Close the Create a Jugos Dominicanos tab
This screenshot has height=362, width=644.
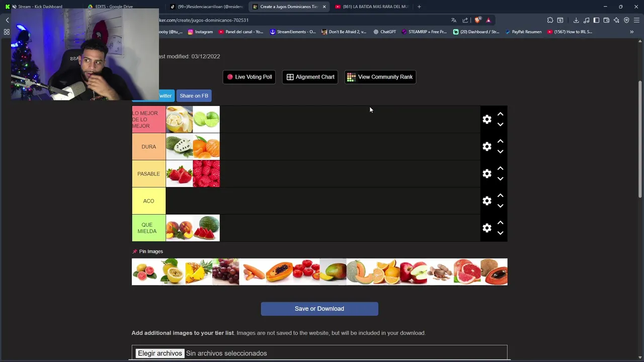324,7
